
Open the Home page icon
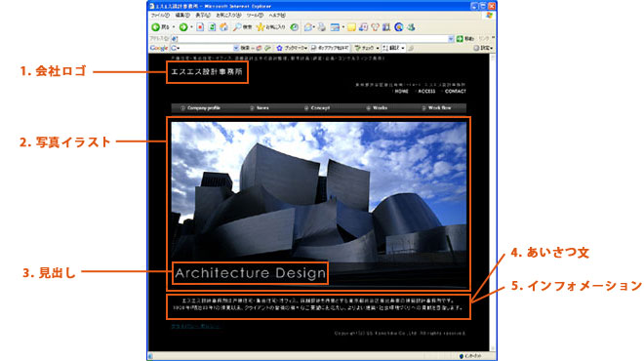223,27
